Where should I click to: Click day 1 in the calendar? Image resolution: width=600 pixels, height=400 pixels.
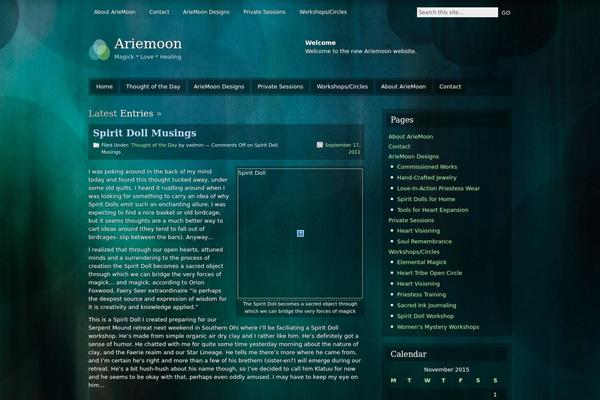495,394
